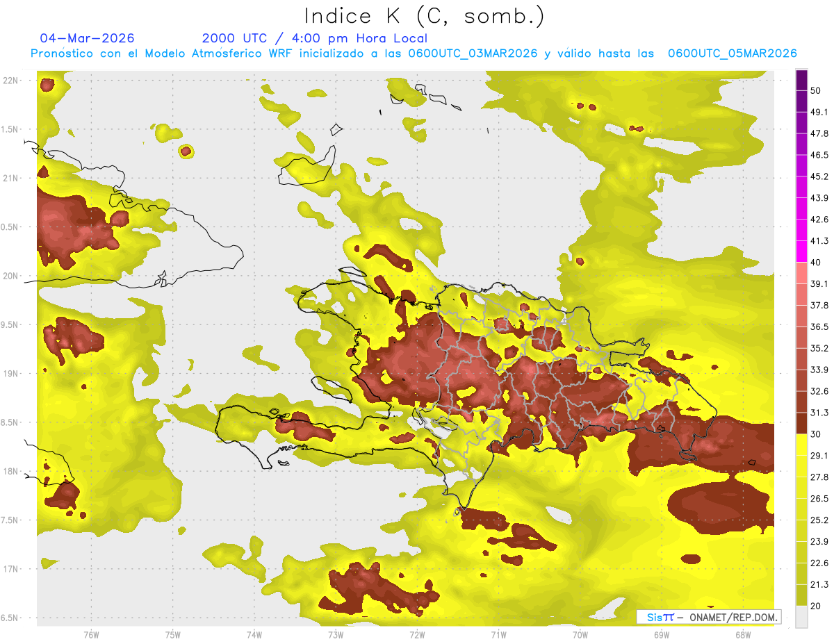Click the longitude label "73W"
Image resolution: width=834 pixels, height=644 pixels.
click(336, 635)
